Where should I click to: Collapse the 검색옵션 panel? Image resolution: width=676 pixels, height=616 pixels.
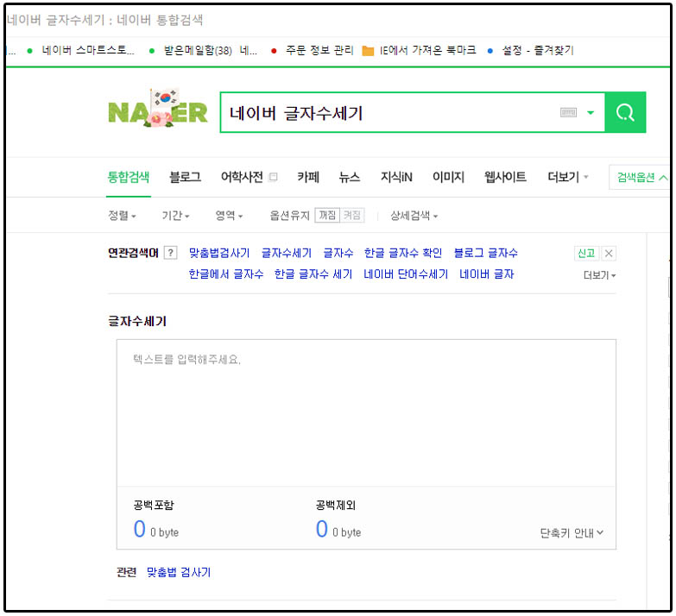coord(641,177)
